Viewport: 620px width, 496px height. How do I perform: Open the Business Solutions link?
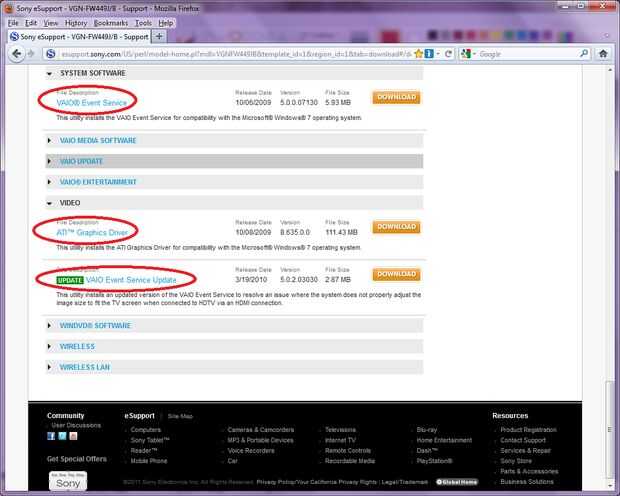click(x=527, y=482)
